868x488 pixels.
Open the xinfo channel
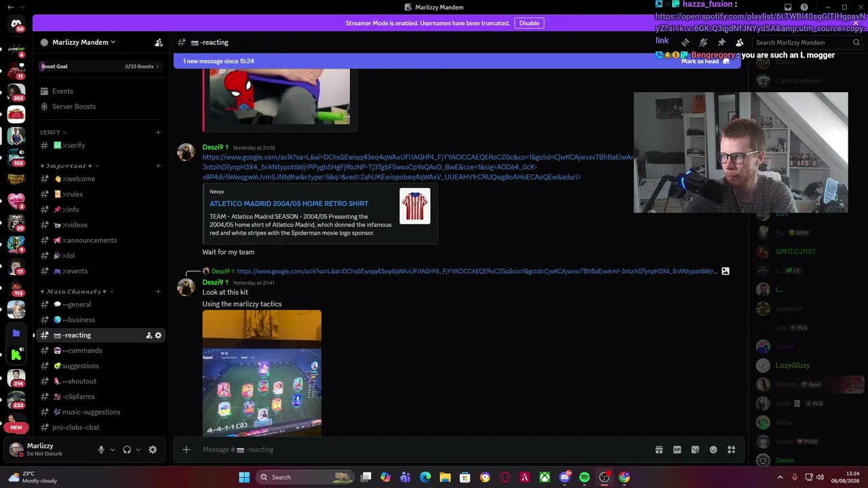coord(100,209)
